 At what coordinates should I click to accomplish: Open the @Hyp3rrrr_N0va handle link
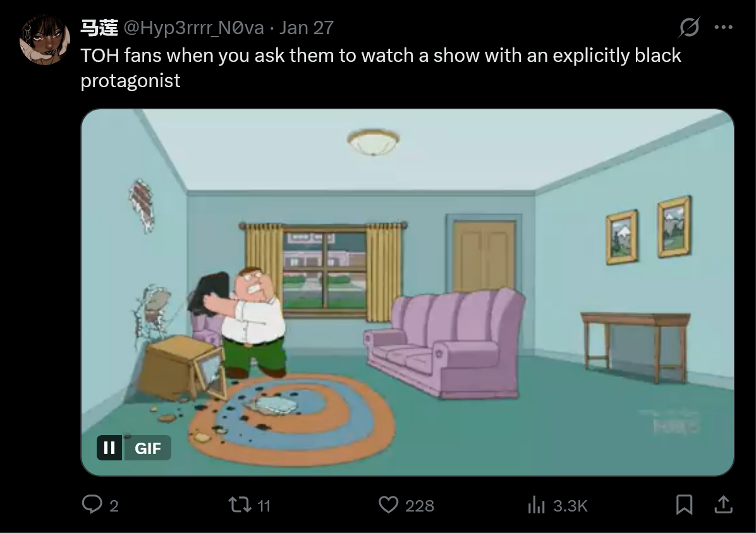point(194,28)
